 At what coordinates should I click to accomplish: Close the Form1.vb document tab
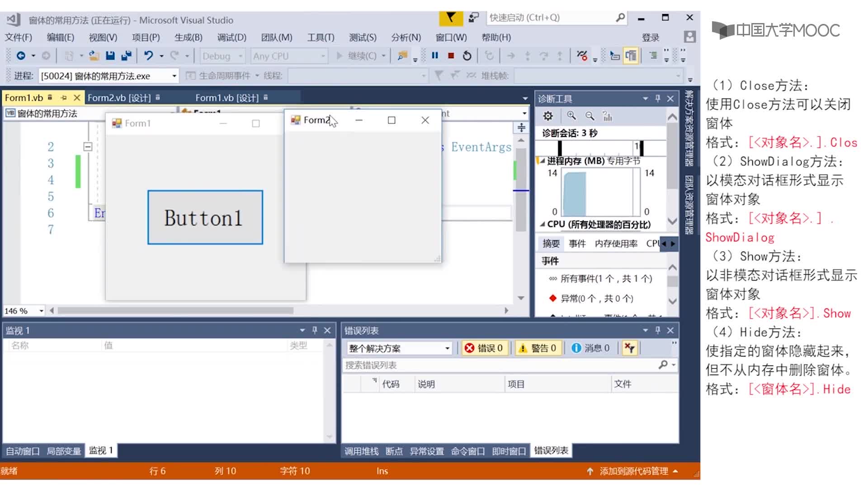[x=77, y=98]
